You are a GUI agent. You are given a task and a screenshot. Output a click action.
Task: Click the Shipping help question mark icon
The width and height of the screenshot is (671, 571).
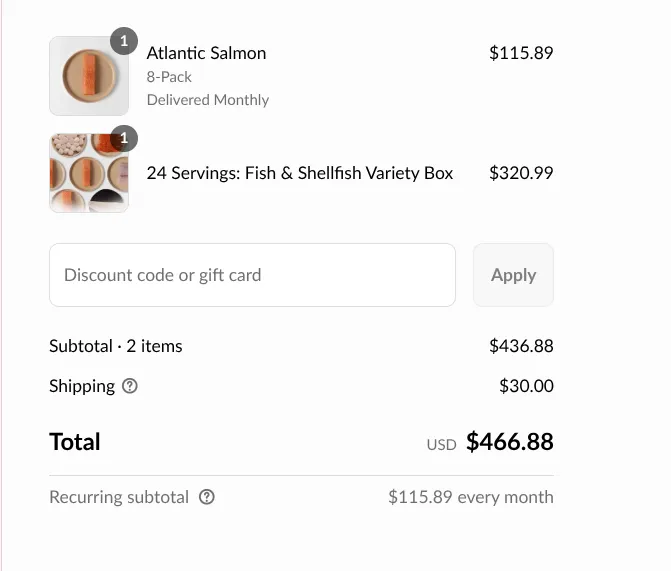130,386
